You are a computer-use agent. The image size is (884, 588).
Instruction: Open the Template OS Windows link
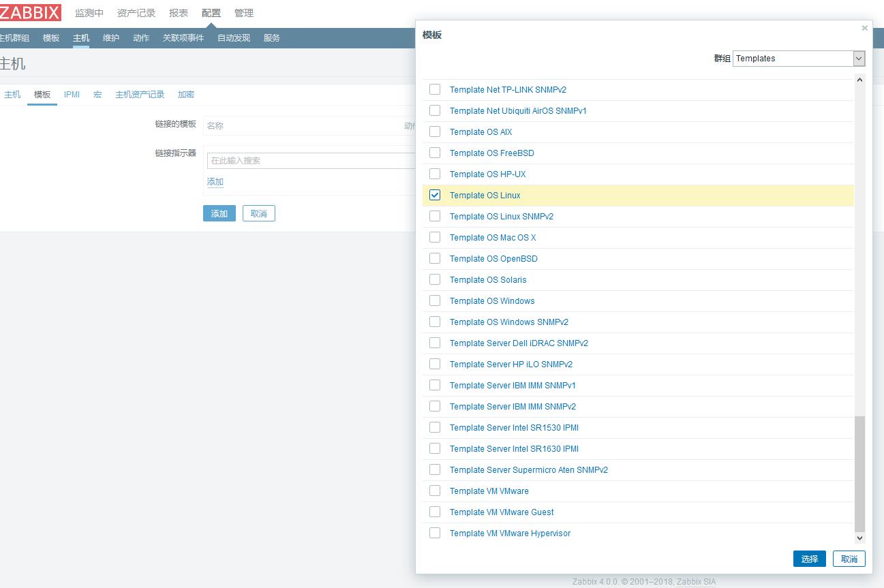(492, 301)
